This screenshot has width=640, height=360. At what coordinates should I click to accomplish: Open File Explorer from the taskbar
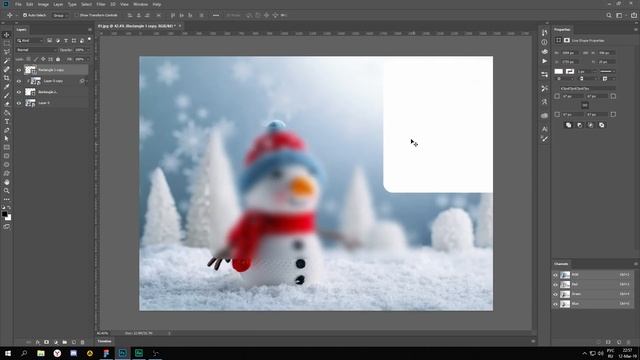click(41, 353)
